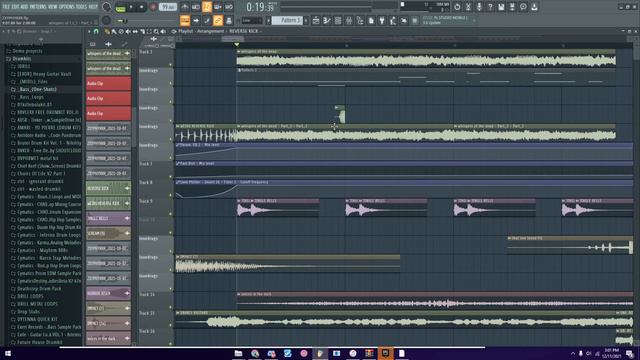This screenshot has width=640, height=360.
Task: Select the playlist paint brush tool
Action: click(x=114, y=31)
